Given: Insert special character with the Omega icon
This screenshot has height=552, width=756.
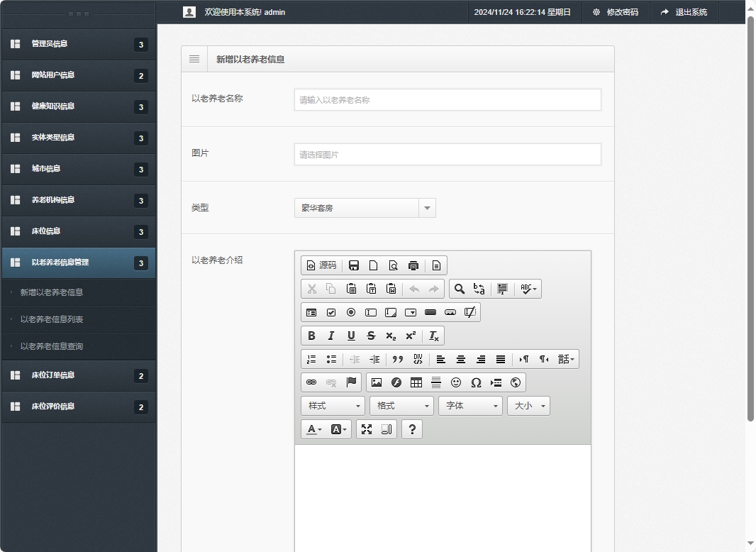Looking at the screenshot, I should click(x=476, y=382).
